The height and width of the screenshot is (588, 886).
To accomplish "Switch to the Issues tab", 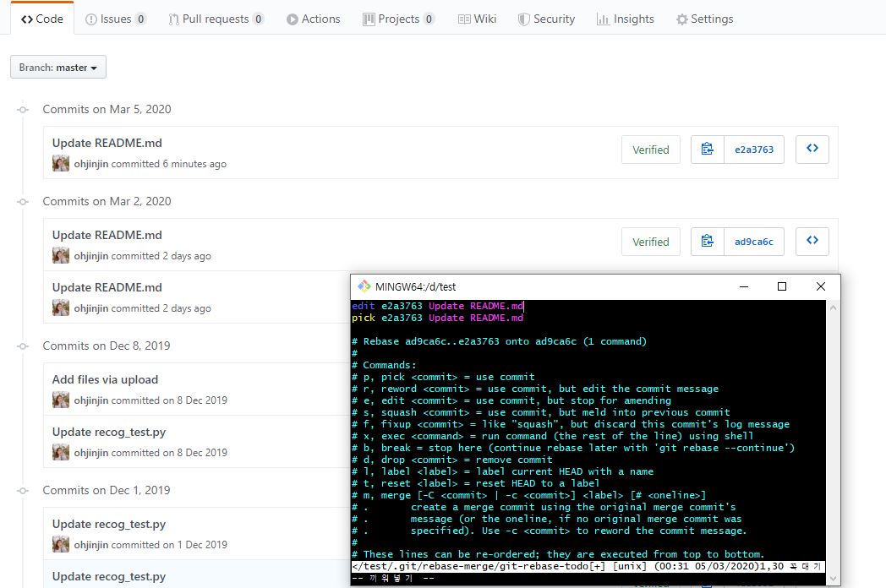I will (114, 18).
